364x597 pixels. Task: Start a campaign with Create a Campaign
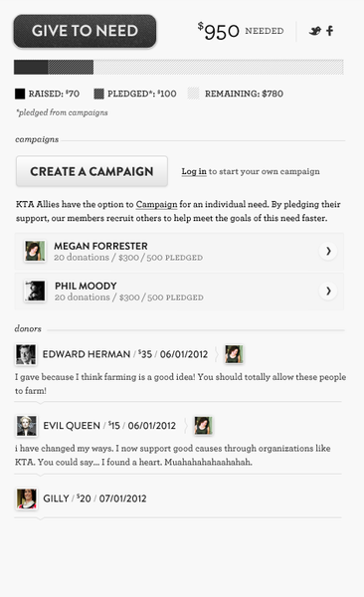[x=91, y=171]
